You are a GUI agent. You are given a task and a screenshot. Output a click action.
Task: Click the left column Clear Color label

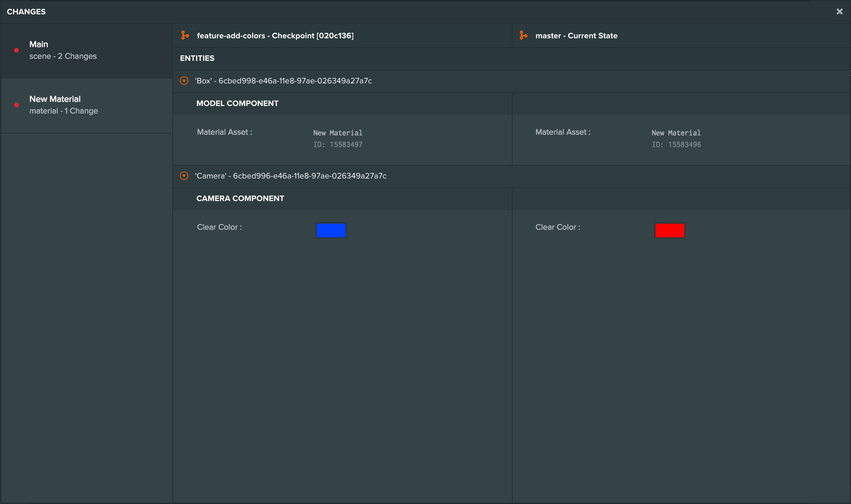tap(219, 227)
